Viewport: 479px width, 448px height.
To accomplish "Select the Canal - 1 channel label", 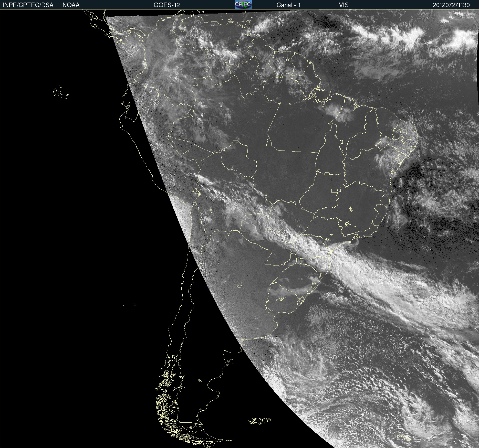I will coord(288,5).
